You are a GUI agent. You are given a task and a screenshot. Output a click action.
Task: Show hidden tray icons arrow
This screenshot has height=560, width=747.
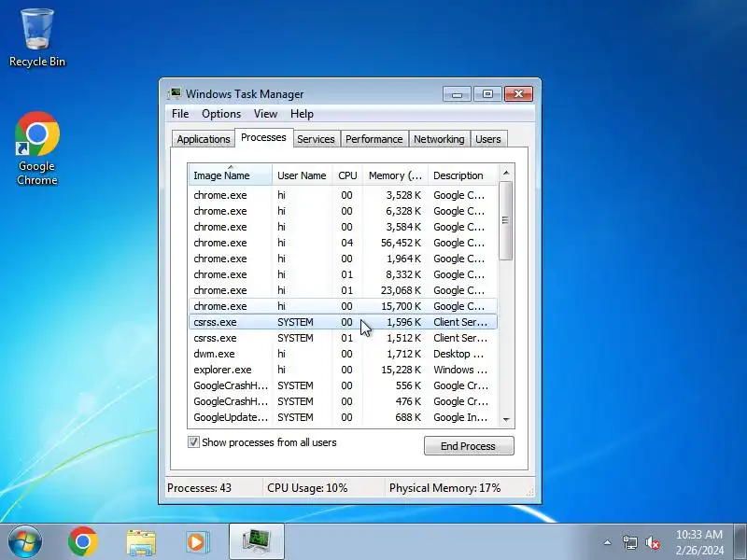tap(608, 542)
